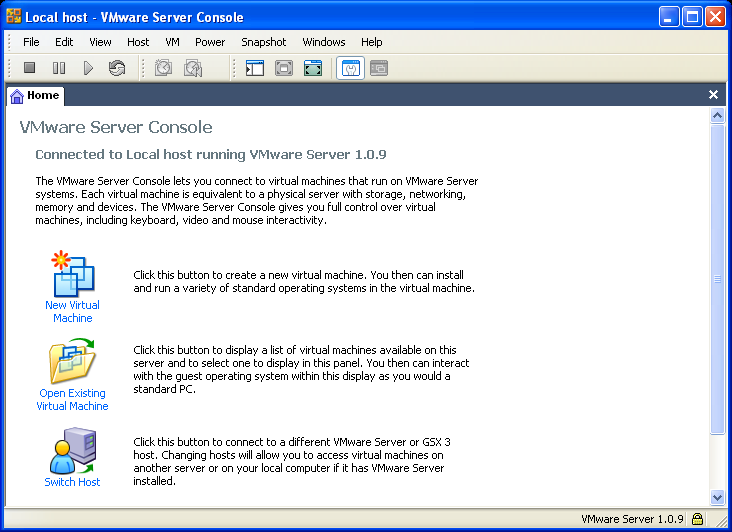Viewport: 732px width, 532px height.
Task: Open the VM menu
Action: tap(172, 42)
